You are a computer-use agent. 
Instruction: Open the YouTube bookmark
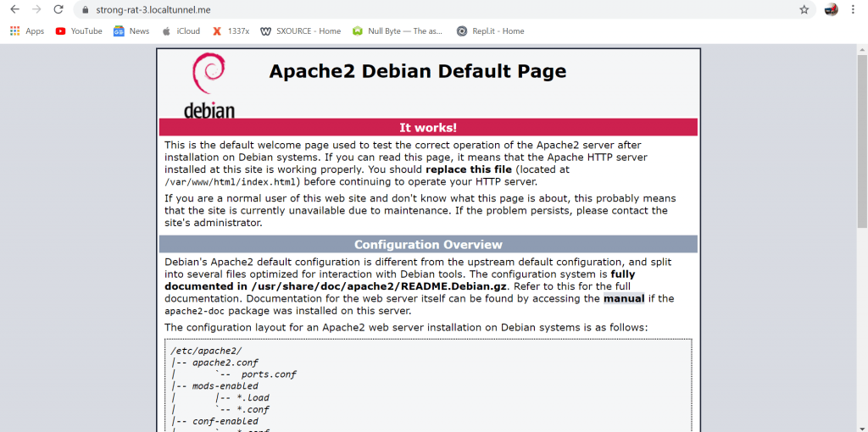pos(79,31)
